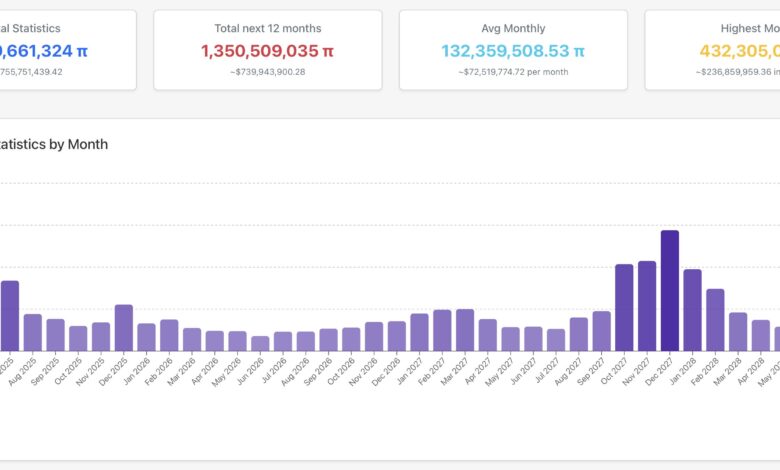Viewport: 780px width, 470px height.
Task: Select the Jun 2026 shortest bar
Action: coord(260,343)
